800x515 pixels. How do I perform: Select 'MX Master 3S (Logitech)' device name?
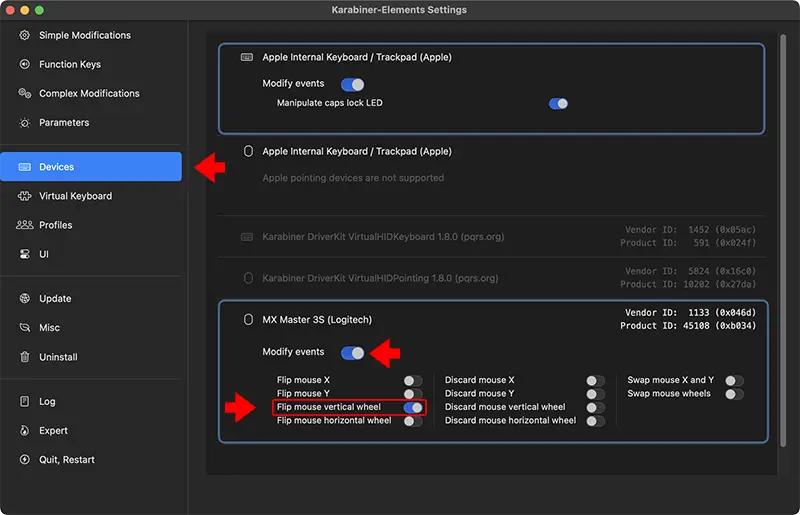[317, 320]
